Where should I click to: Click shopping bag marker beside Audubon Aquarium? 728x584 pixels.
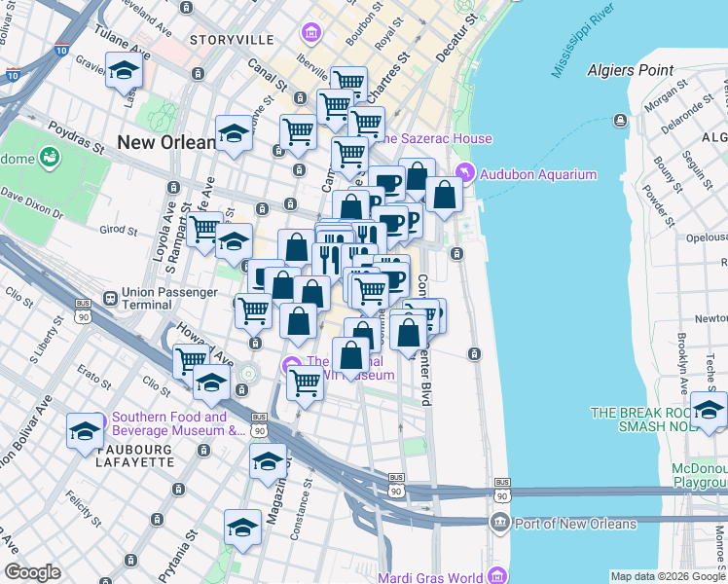tap(445, 196)
